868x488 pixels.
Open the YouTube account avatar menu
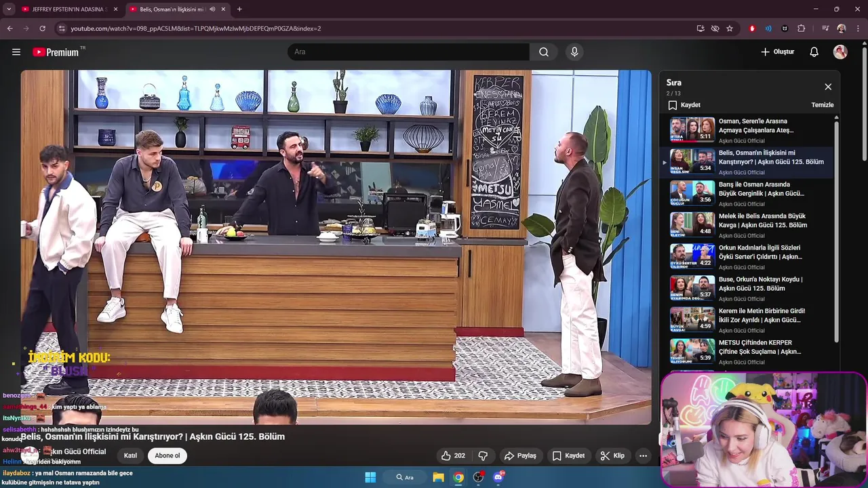click(840, 52)
